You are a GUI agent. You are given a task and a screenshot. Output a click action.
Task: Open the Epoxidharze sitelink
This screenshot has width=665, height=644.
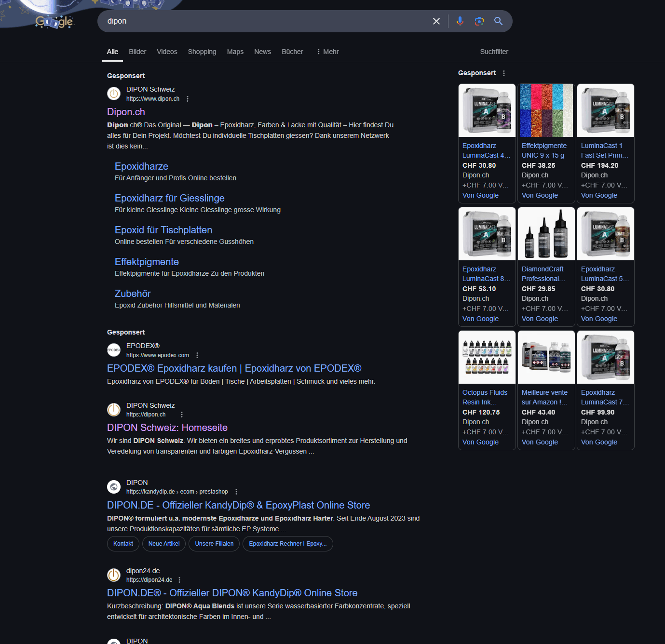tap(141, 166)
